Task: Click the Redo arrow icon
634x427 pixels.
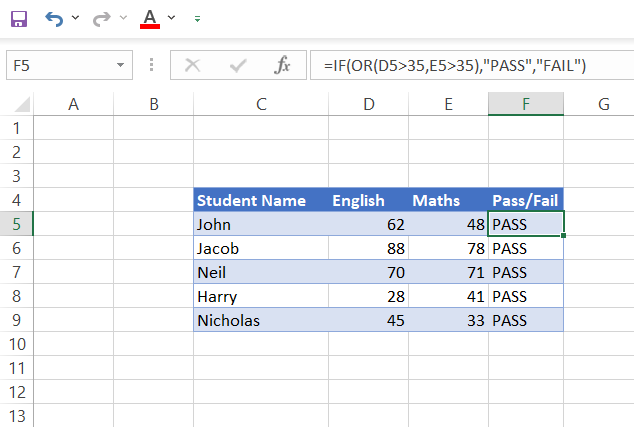Action: click(101, 18)
